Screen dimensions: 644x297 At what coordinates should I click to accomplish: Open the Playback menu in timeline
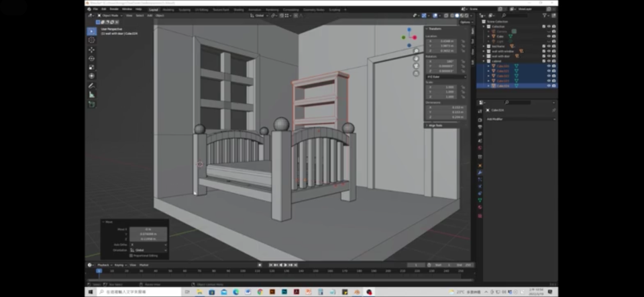pyautogui.click(x=104, y=265)
